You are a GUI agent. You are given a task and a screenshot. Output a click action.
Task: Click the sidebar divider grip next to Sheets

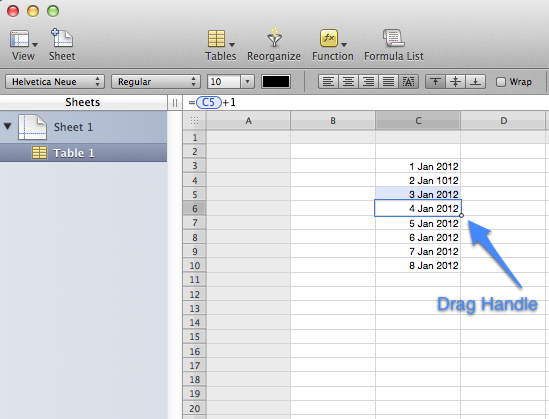pyautogui.click(x=175, y=103)
